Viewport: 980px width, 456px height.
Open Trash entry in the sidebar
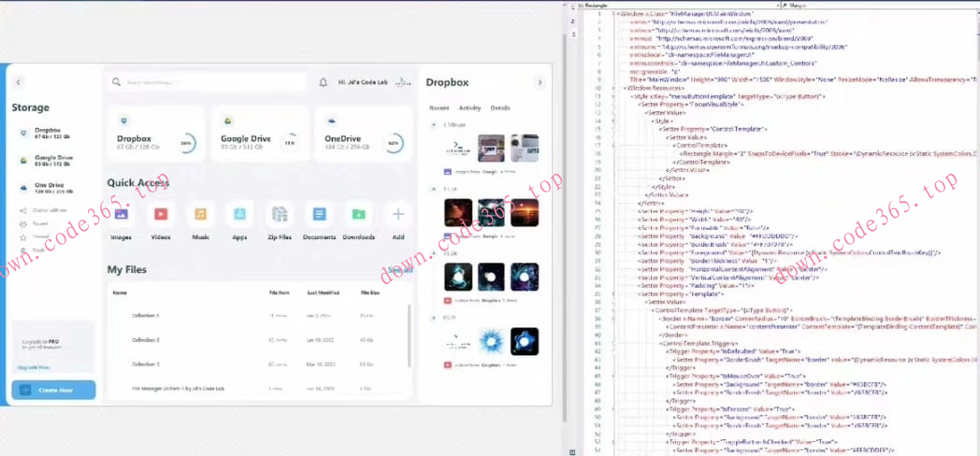[33, 249]
